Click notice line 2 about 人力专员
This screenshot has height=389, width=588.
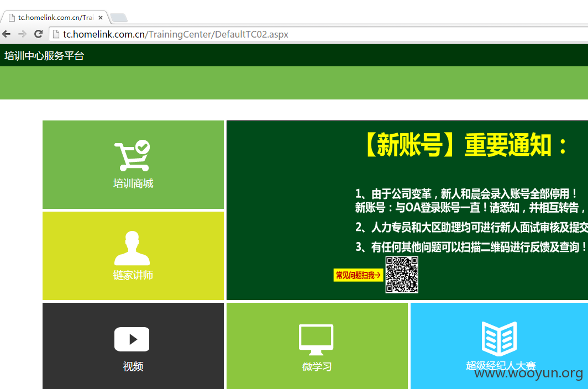coord(471,227)
